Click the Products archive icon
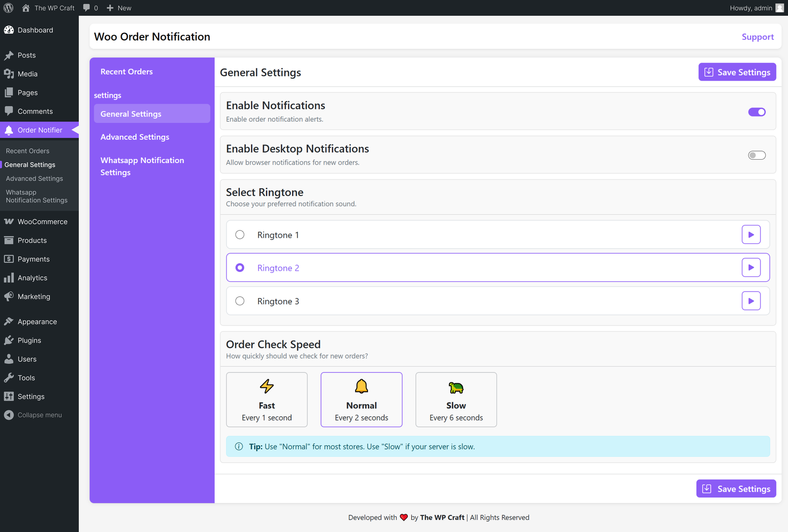The height and width of the screenshot is (532, 788). point(9,240)
